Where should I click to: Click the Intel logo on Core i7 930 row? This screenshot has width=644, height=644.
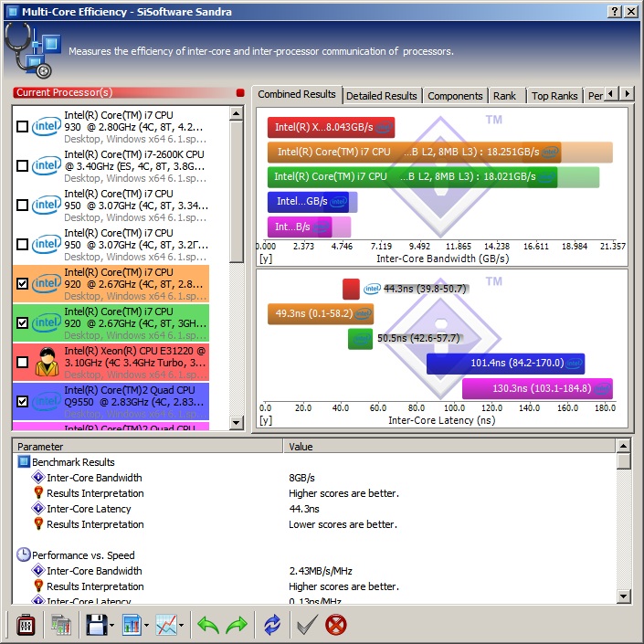47,126
